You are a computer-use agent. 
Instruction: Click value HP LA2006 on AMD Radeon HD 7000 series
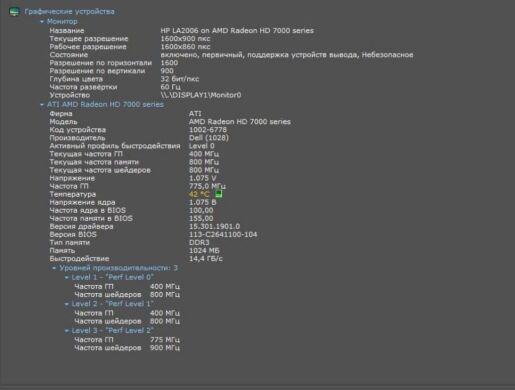pos(237,31)
